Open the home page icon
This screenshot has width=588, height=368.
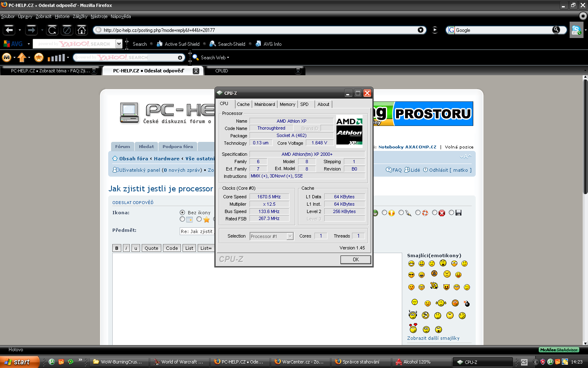click(x=82, y=30)
